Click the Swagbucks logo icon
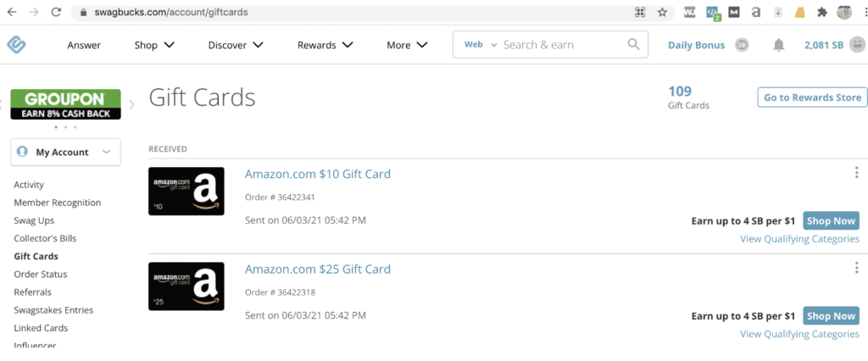 click(17, 45)
